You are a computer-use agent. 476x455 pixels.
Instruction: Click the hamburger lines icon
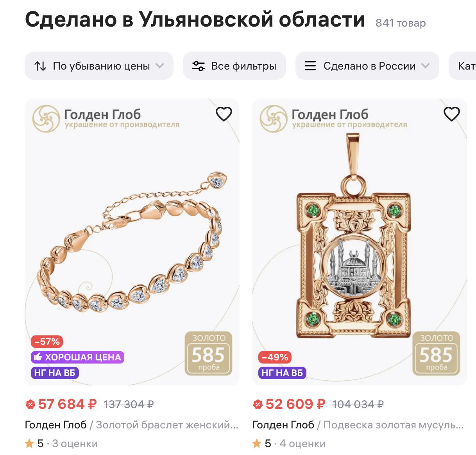point(310,66)
